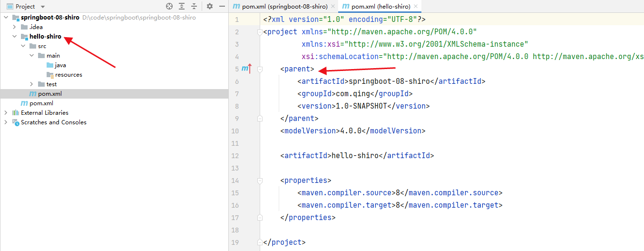Close the pom.xml (springboot-08-shiro) tab
Viewport: 644px width, 251px height.
(332, 7)
